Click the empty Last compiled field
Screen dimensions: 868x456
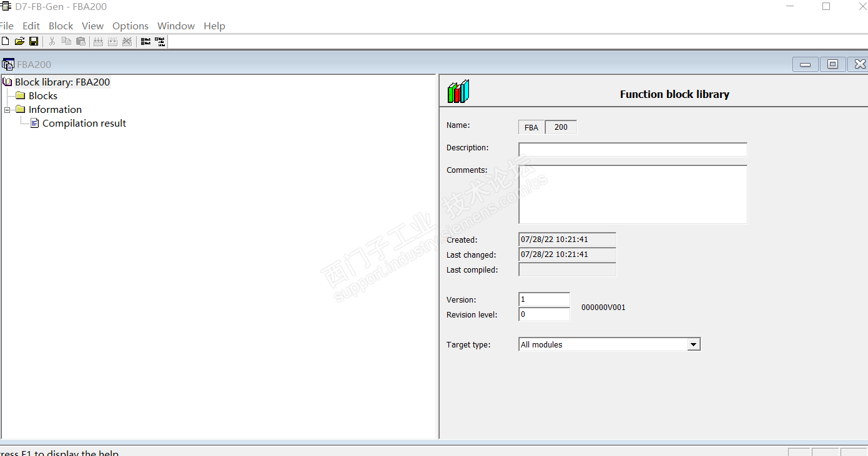click(567, 269)
